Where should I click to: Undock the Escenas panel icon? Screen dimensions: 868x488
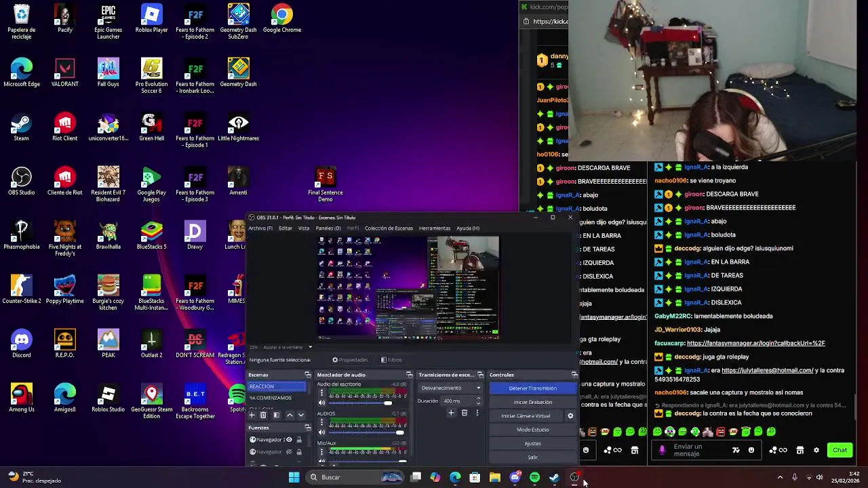(308, 375)
